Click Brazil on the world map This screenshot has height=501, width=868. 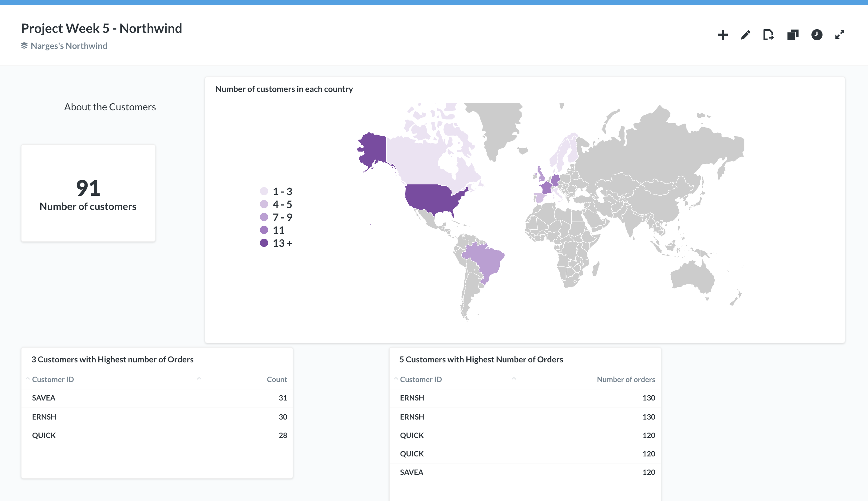coord(485,258)
